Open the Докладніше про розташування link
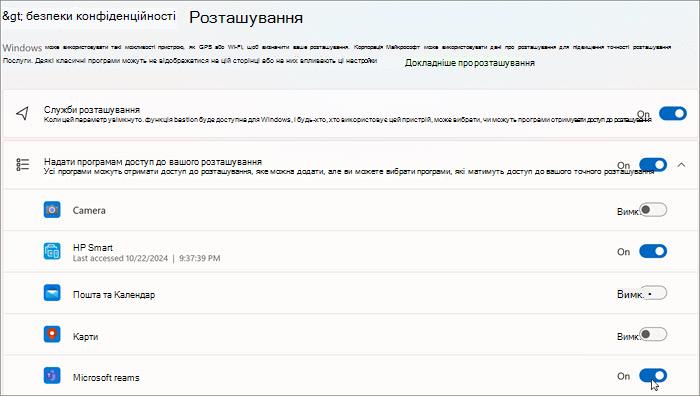Image resolution: width=700 pixels, height=396 pixels. (470, 63)
